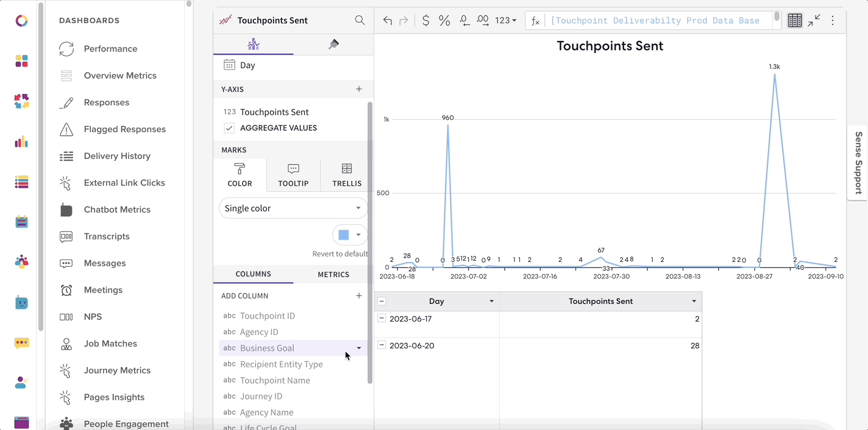Screen dimensions: 868x430
Task: Open the Transcripts dashboard
Action: pos(107,236)
